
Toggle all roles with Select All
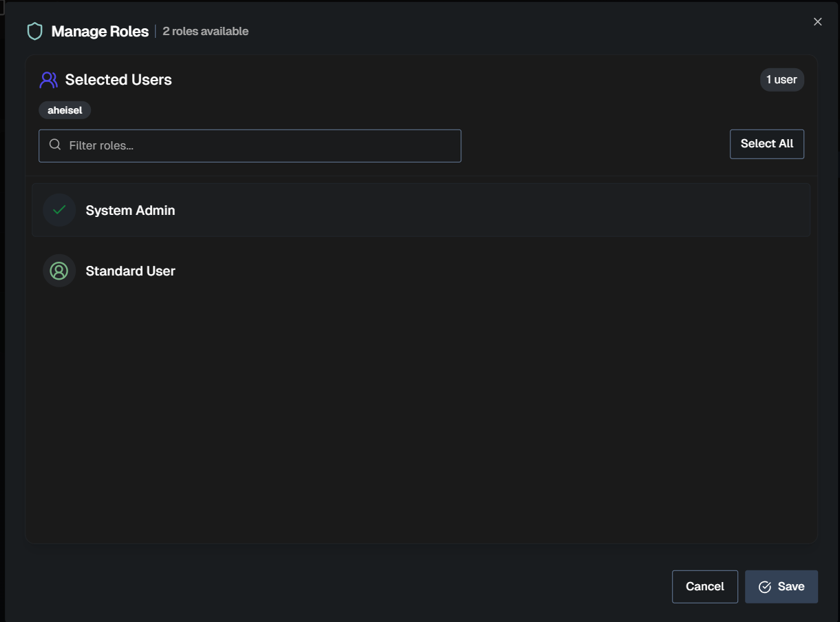[766, 143]
